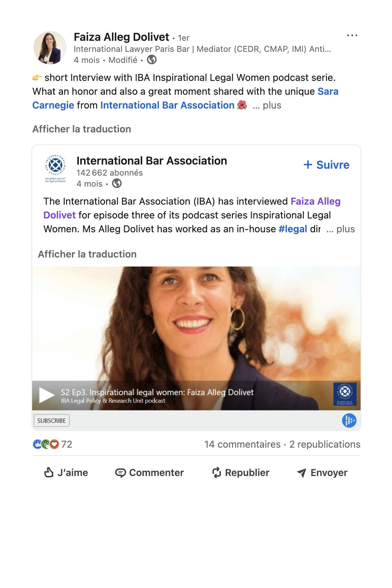Expand the IBA shared post with '… plus'
392x588 pixels.
tap(340, 229)
